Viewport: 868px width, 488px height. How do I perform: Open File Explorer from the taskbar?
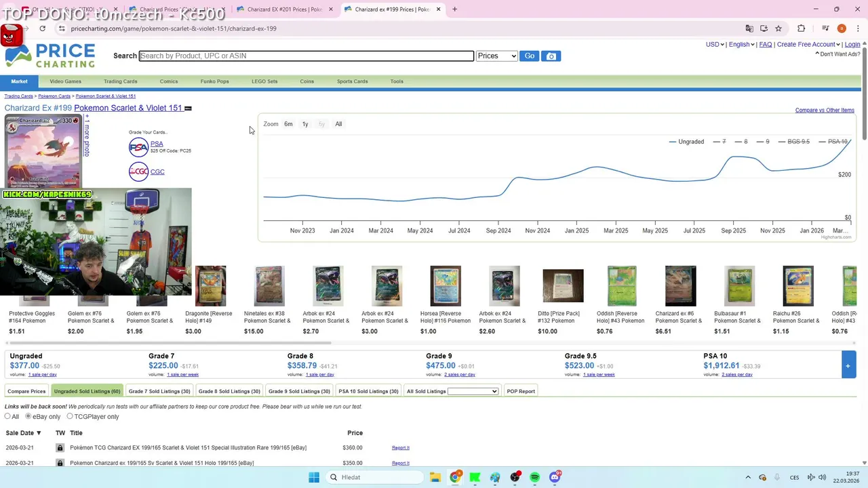[x=435, y=477]
